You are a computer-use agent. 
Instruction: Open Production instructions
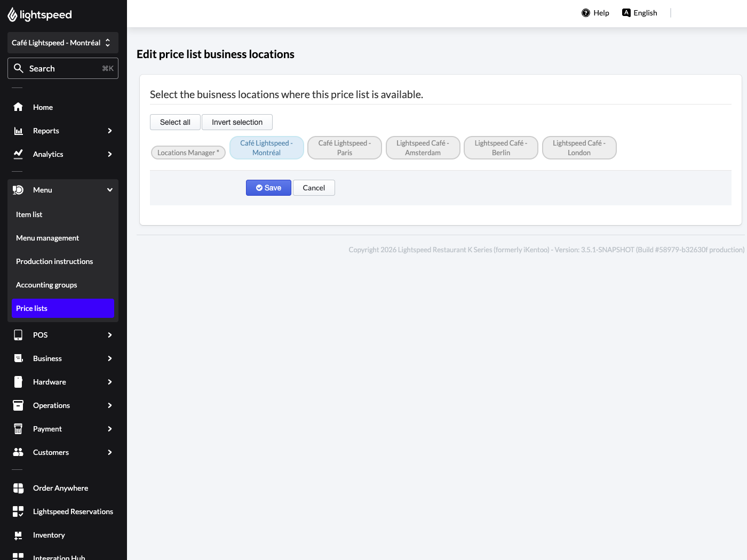coord(63,261)
